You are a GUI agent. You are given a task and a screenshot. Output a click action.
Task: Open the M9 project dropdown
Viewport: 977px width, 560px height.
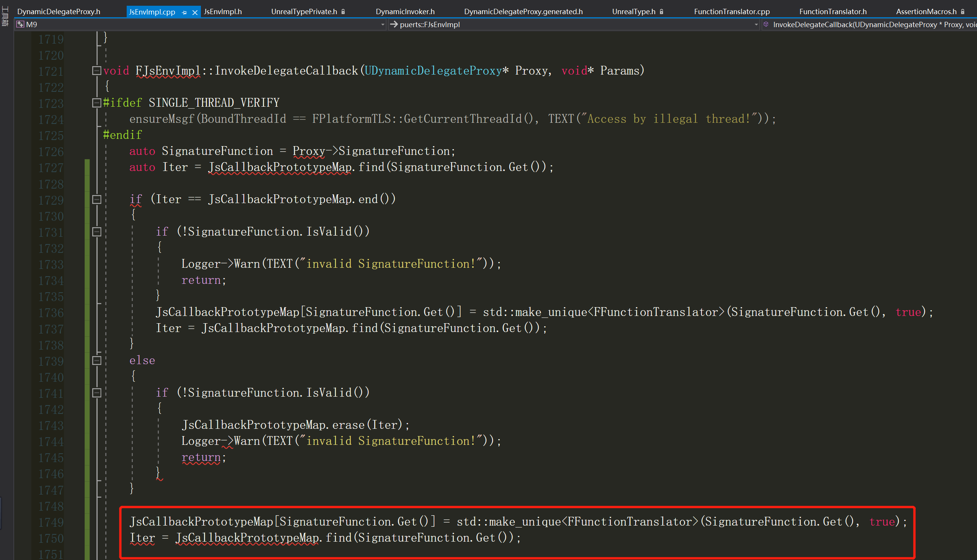click(x=382, y=24)
